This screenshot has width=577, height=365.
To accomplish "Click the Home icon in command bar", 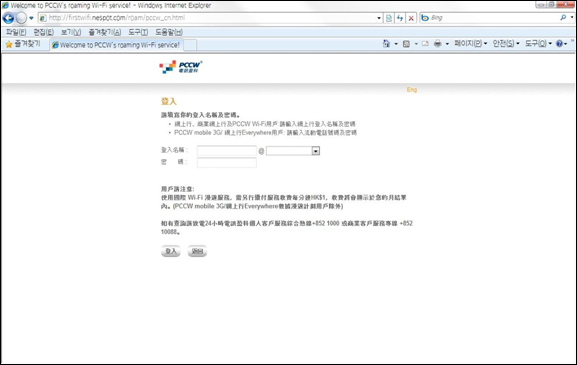I will [386, 44].
